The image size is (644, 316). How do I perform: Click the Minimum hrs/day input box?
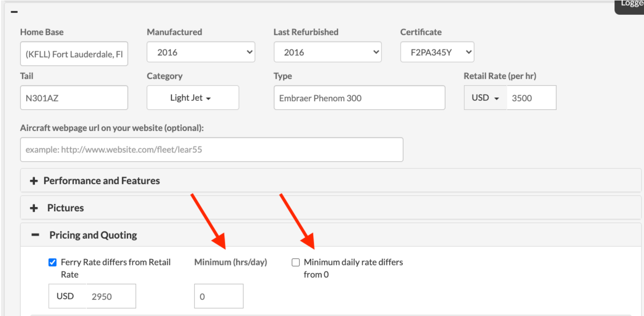(219, 296)
